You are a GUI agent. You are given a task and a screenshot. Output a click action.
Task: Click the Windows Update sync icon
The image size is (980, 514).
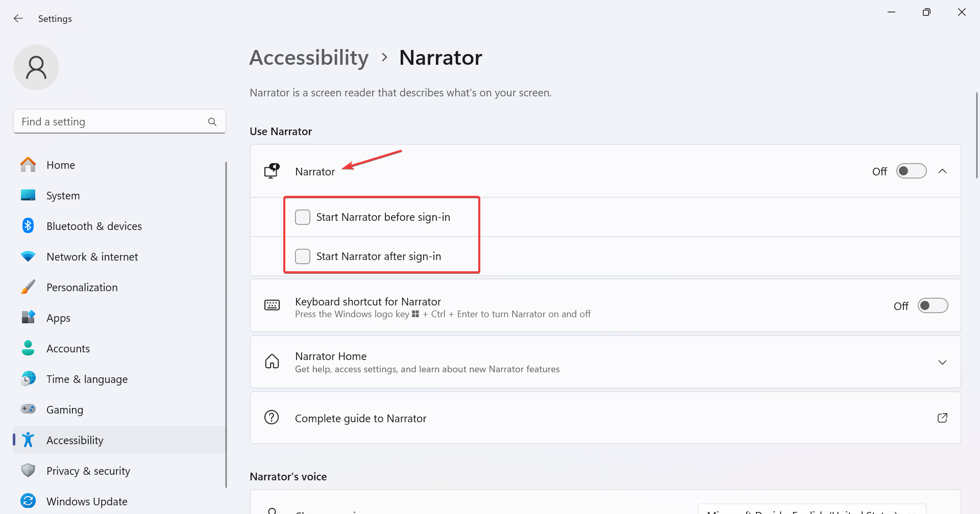pos(28,501)
